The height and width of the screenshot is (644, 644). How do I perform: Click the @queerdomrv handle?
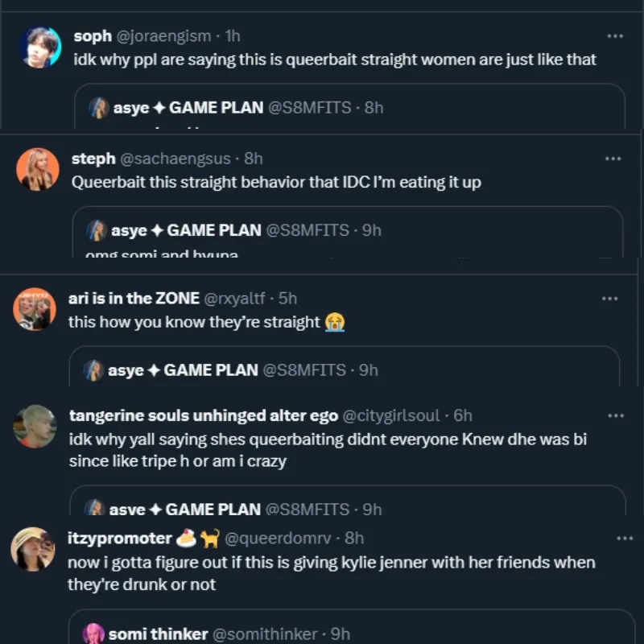(281, 538)
